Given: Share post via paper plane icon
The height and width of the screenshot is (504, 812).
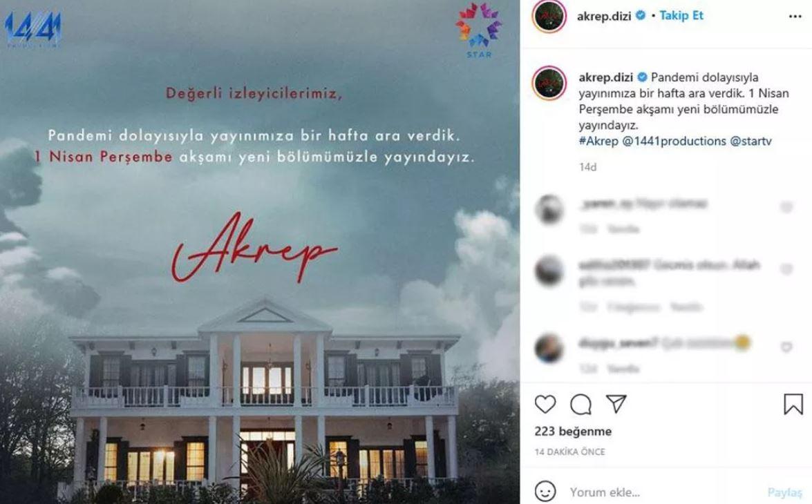Looking at the screenshot, I should click(616, 404).
